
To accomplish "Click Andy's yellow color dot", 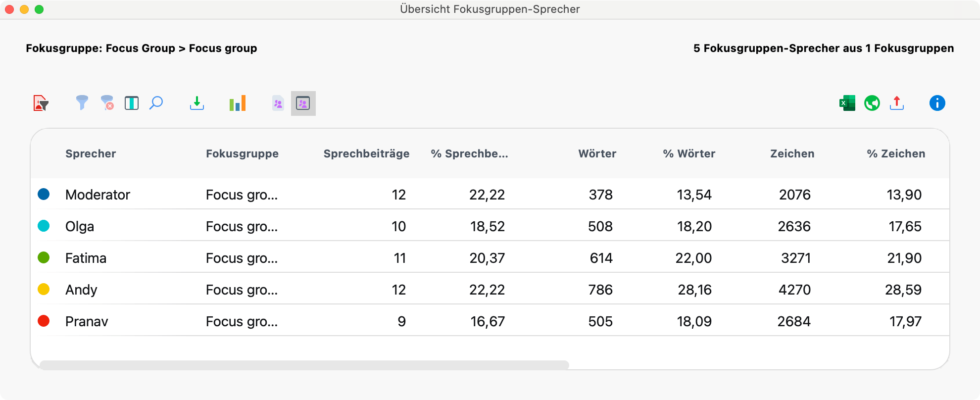I will (x=44, y=289).
